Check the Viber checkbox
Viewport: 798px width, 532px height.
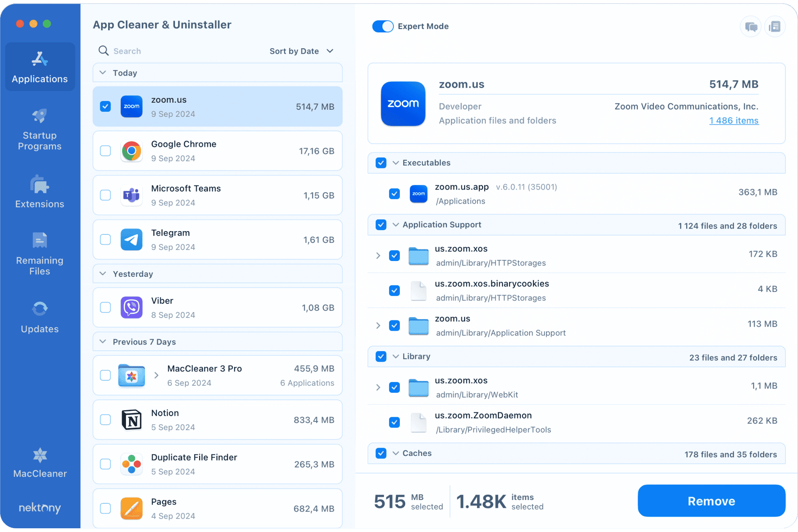(x=106, y=308)
